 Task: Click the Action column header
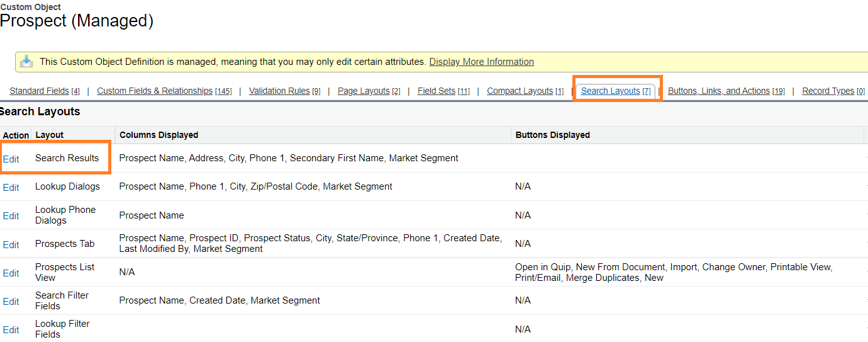(x=16, y=135)
